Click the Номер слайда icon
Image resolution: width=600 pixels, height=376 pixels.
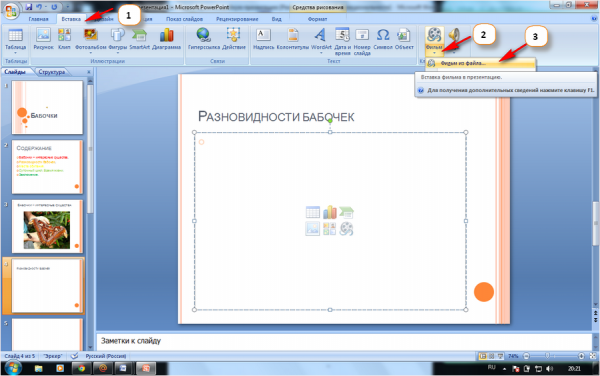362,35
